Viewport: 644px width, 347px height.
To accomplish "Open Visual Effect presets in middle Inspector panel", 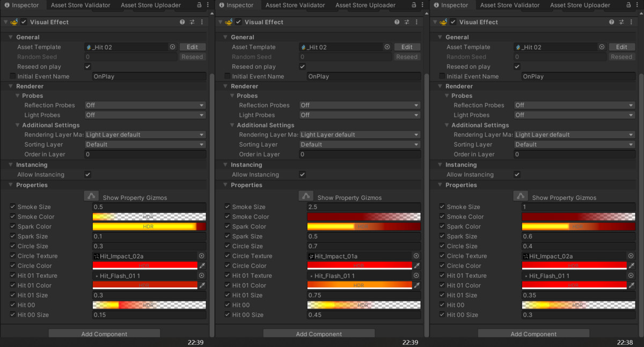I will pyautogui.click(x=407, y=22).
